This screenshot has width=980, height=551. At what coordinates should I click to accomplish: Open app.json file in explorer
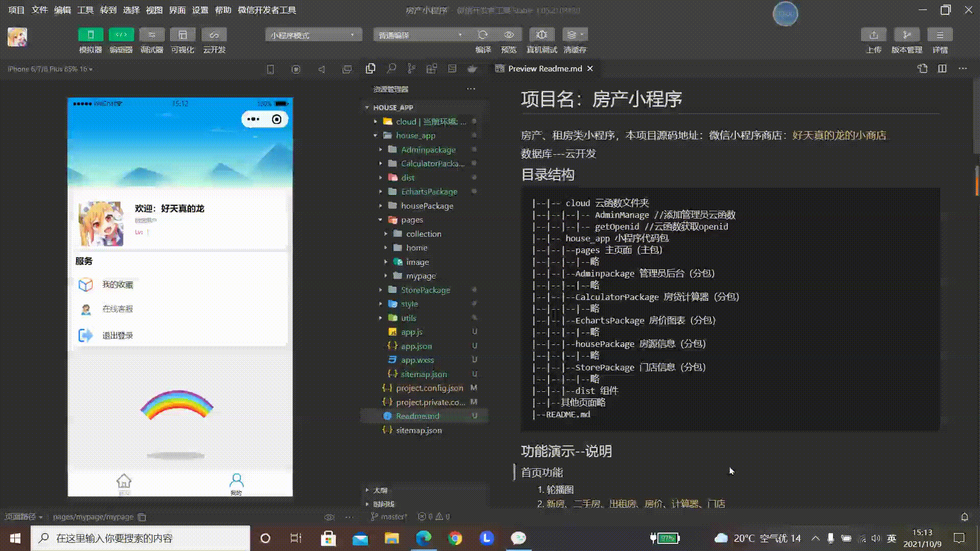point(416,346)
